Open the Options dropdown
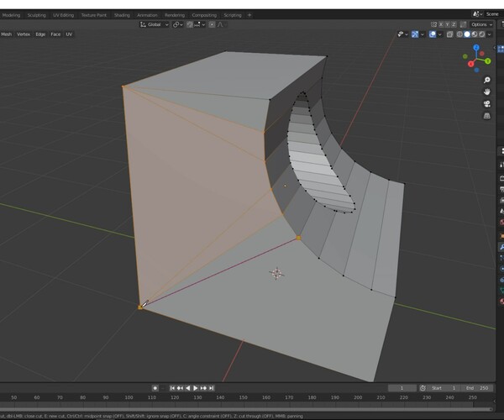This screenshot has width=504, height=420. [481, 24]
